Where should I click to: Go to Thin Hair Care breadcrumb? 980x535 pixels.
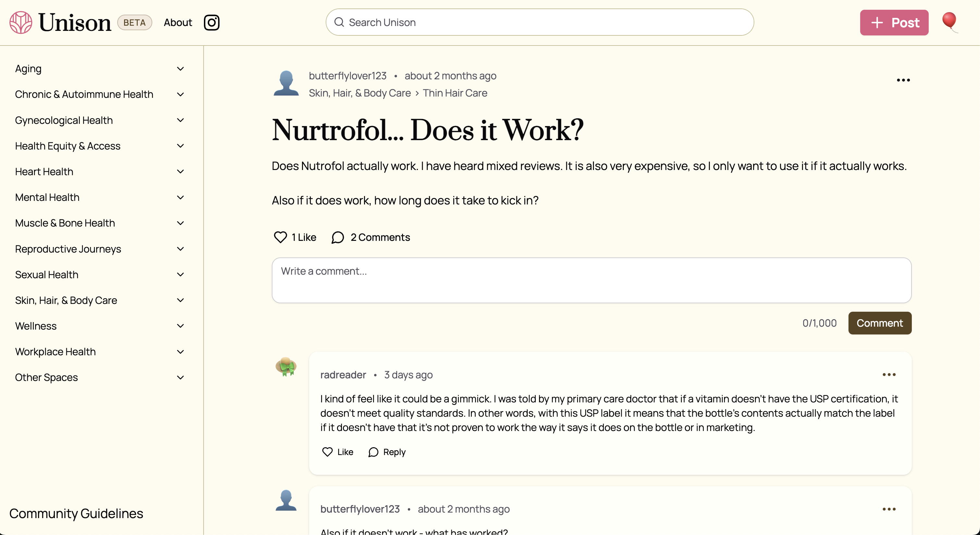coord(455,93)
